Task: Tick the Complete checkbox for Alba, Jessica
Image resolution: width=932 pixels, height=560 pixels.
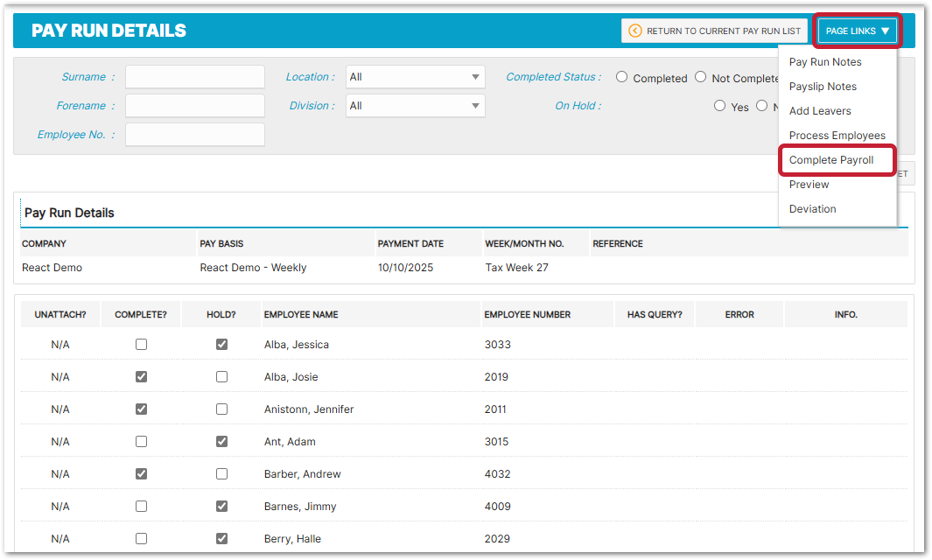Action: tap(141, 345)
